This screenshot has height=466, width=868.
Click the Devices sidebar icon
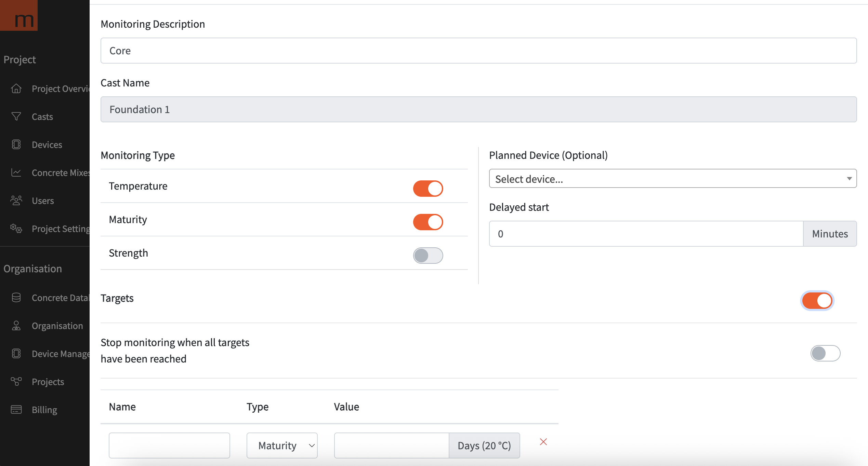click(16, 145)
